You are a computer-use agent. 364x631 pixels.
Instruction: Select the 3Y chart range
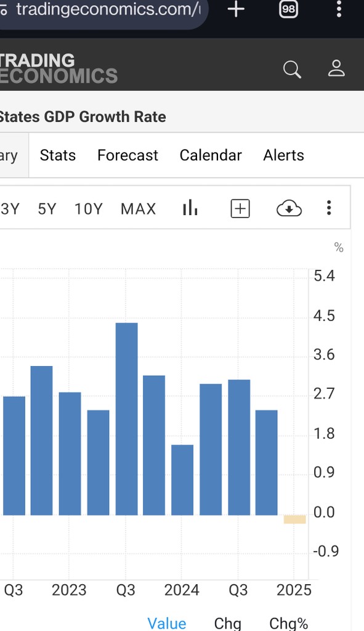pyautogui.click(x=10, y=209)
